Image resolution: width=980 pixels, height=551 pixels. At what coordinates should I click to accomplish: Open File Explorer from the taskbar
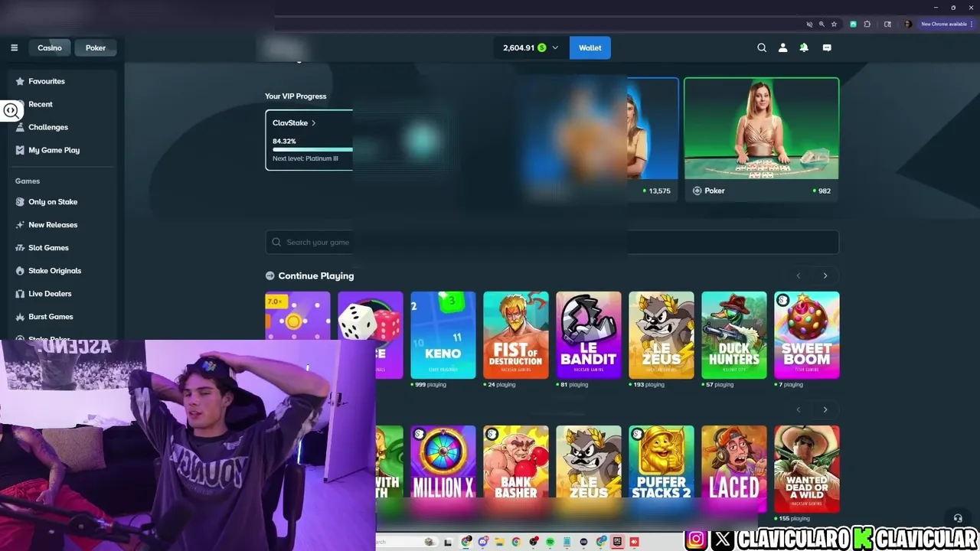click(499, 542)
